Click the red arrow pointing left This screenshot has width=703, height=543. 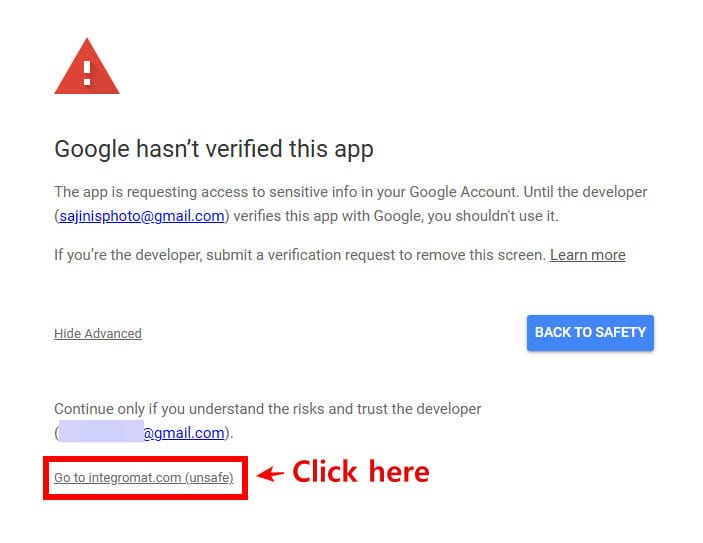click(x=270, y=473)
